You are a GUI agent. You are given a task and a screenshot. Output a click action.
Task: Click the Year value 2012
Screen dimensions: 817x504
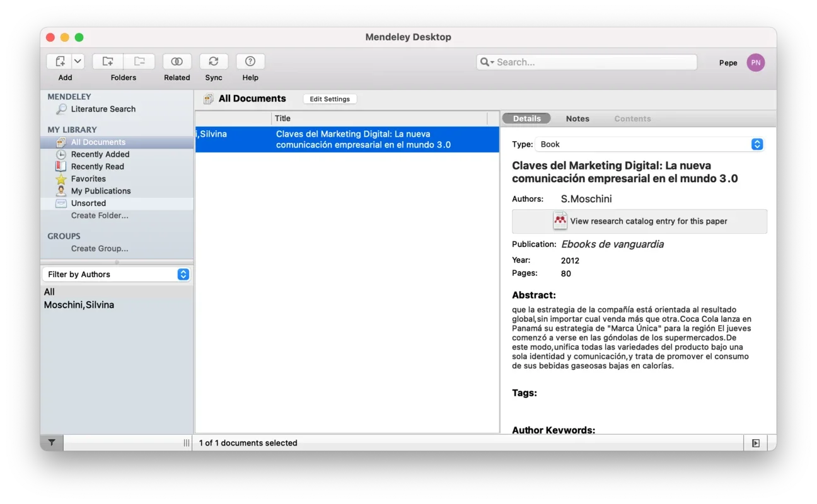pyautogui.click(x=570, y=261)
